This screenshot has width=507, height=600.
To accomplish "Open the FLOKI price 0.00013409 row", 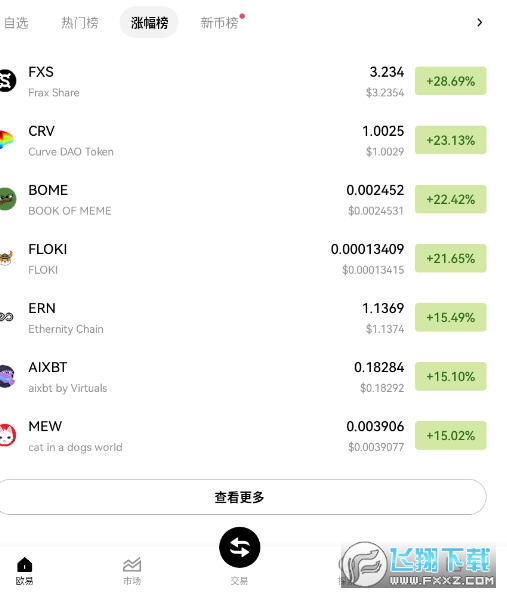I will [243, 258].
